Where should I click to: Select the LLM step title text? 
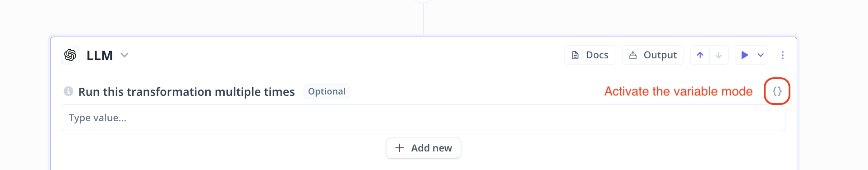[x=100, y=55]
